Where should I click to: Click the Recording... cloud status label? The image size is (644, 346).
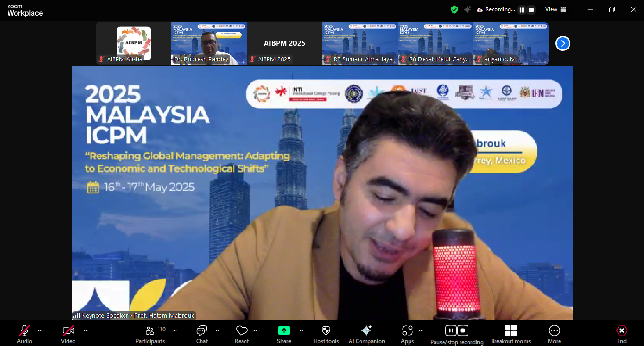pyautogui.click(x=496, y=9)
